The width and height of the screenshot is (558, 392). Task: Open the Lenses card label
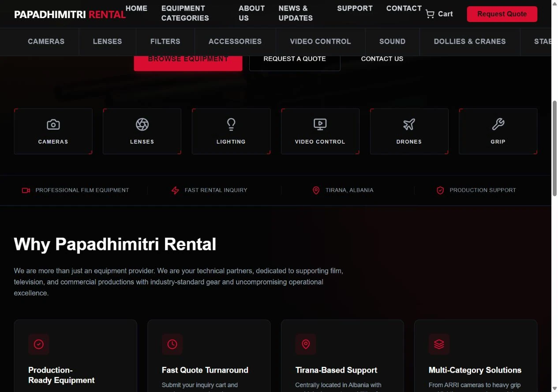142,142
